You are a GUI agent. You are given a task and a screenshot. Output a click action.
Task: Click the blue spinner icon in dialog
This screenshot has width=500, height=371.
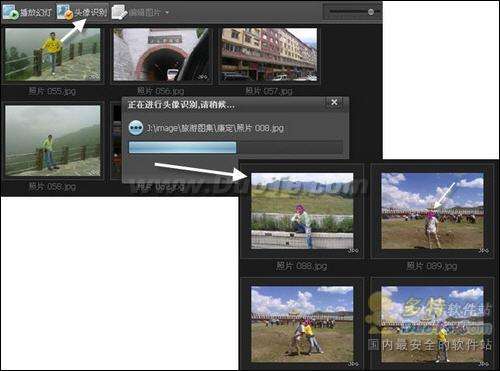pos(136,127)
